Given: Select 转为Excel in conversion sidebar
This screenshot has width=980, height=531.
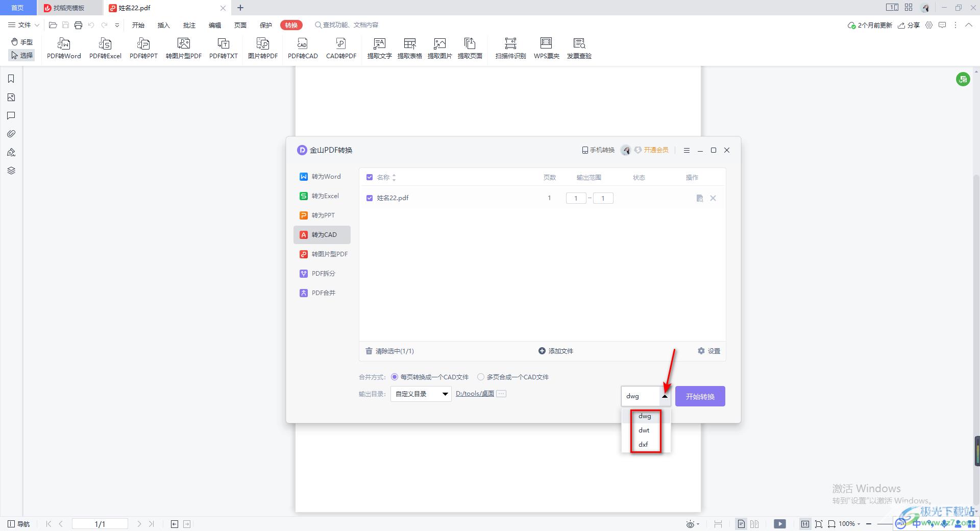Looking at the screenshot, I should tap(322, 196).
